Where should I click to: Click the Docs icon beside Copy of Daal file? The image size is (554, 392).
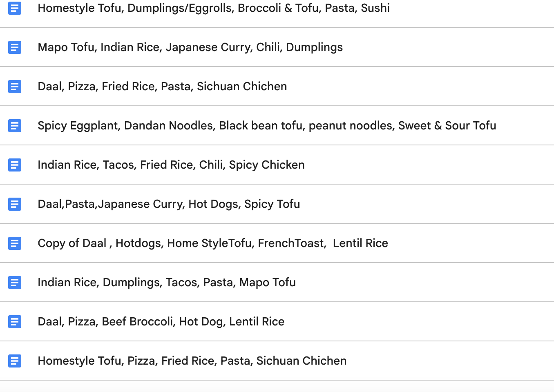[15, 243]
